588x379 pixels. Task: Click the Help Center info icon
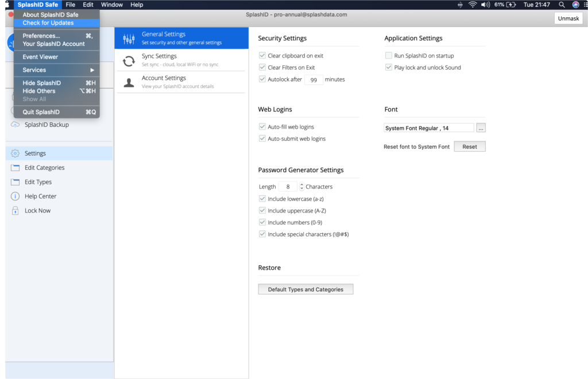(15, 196)
